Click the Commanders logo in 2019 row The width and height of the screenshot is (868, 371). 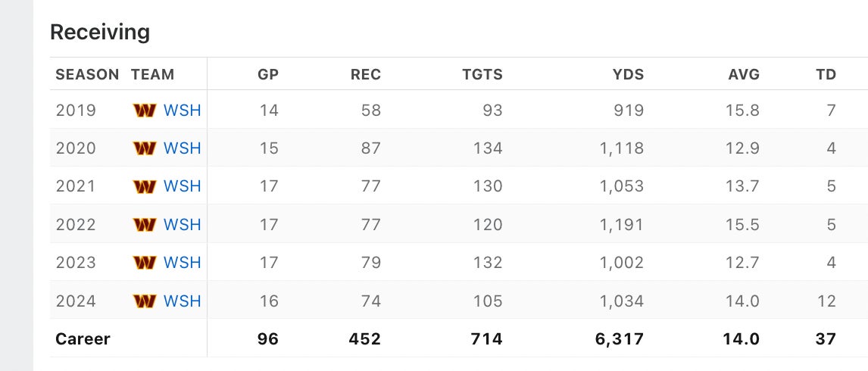coord(144,111)
